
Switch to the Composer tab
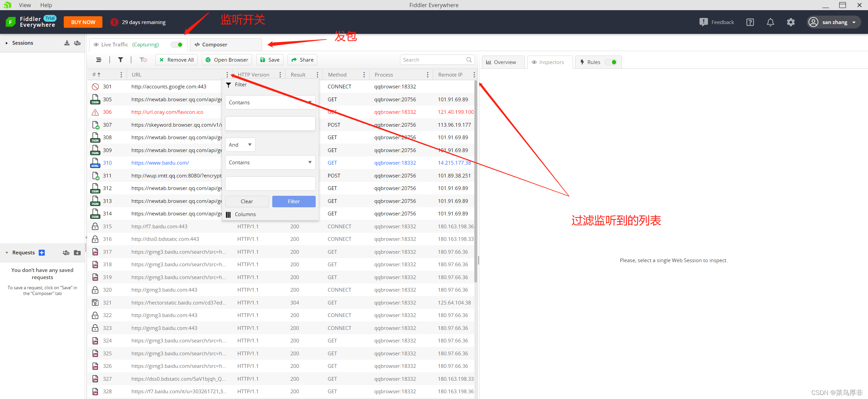pyautogui.click(x=225, y=45)
